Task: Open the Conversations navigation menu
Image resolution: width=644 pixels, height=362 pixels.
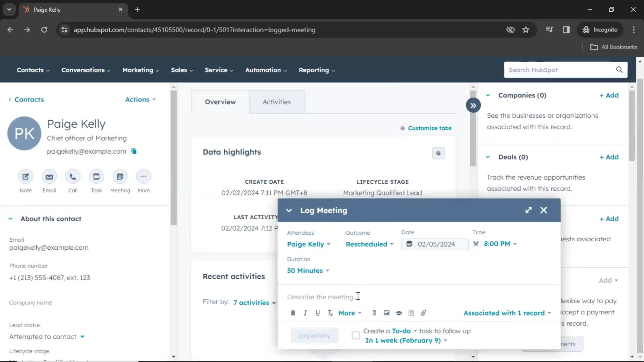Action: [x=86, y=70]
